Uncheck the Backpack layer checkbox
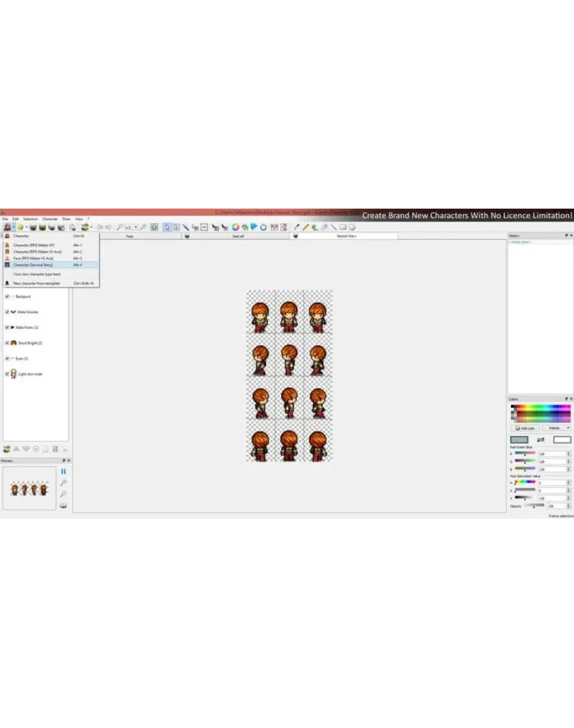The height and width of the screenshot is (728, 574). click(7, 296)
